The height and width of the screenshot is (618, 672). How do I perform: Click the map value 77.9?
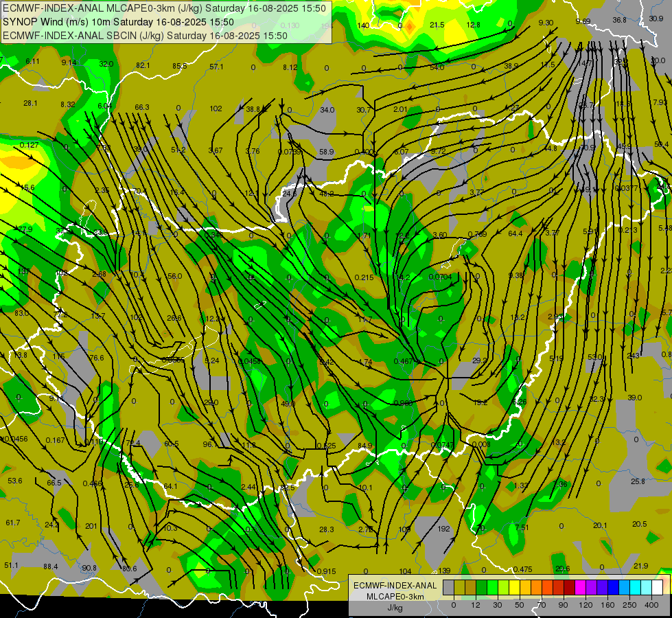click(x=25, y=229)
